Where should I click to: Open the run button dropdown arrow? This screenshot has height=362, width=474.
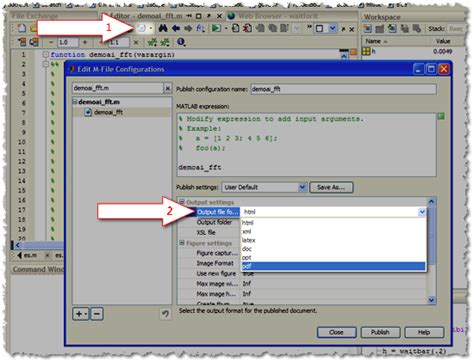point(226,29)
